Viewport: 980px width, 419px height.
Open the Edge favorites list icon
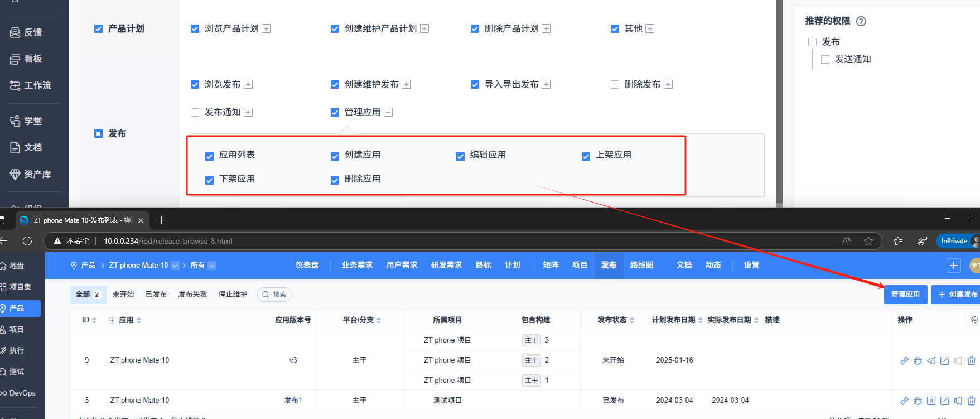click(x=898, y=241)
